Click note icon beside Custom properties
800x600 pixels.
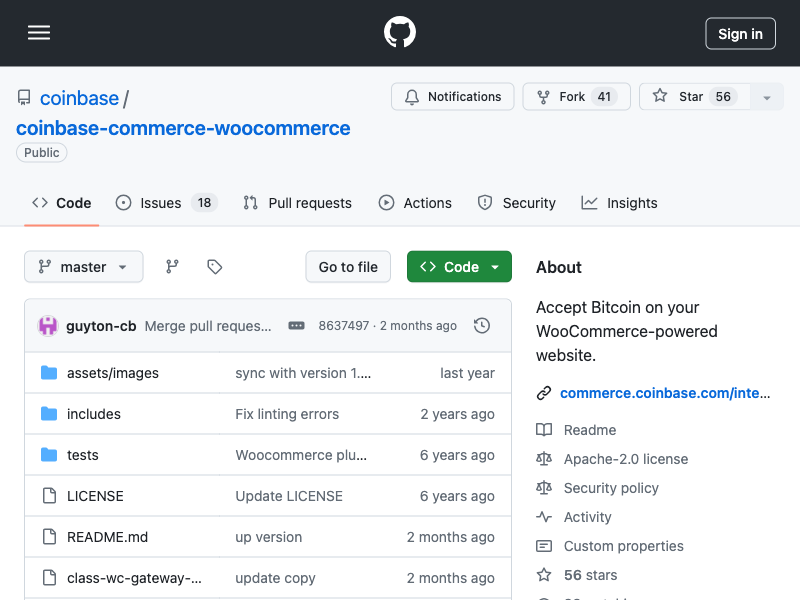(544, 546)
